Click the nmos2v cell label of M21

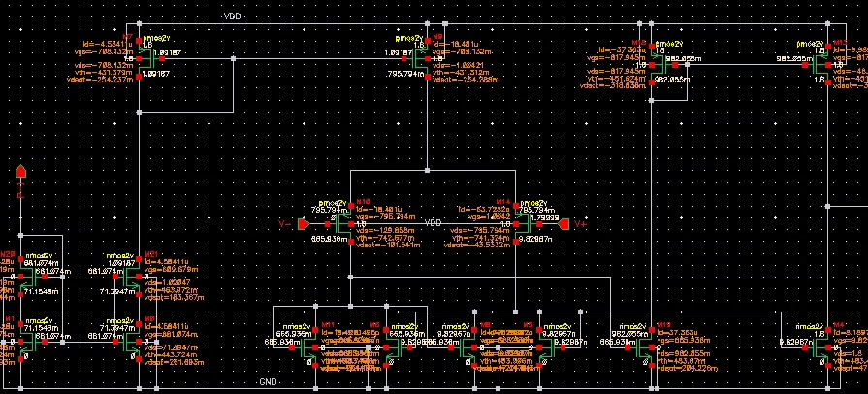pos(119,256)
